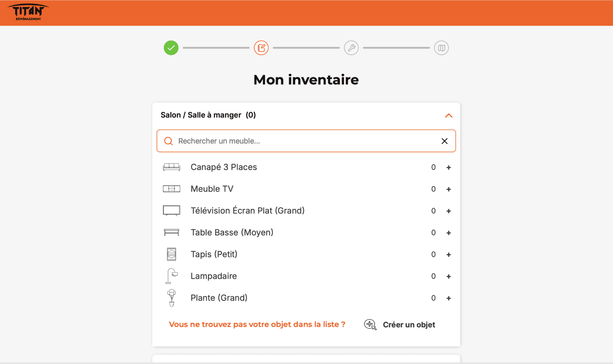
Task: Click the Titan Déménagement logo
Action: 28,12
